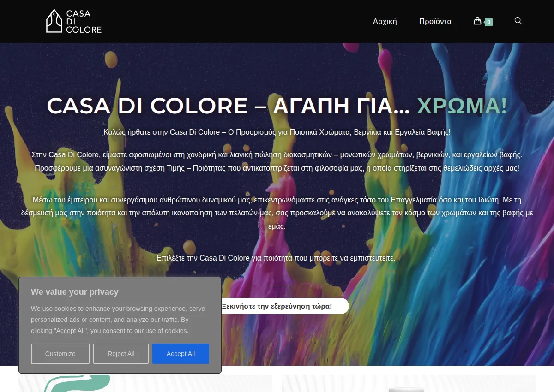The width and height of the screenshot is (554, 392).
Task: Click the cookie consent description paragraph
Action: point(118,320)
